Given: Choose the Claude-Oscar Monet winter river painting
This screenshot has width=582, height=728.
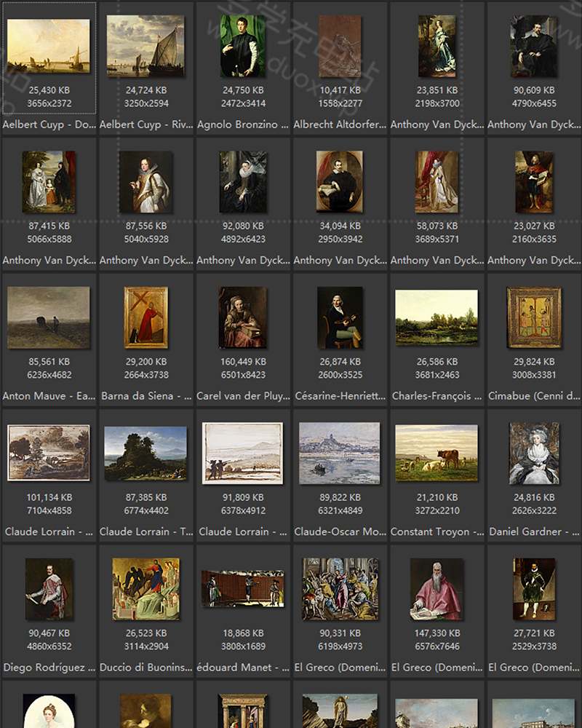Looking at the screenshot, I should (340, 453).
